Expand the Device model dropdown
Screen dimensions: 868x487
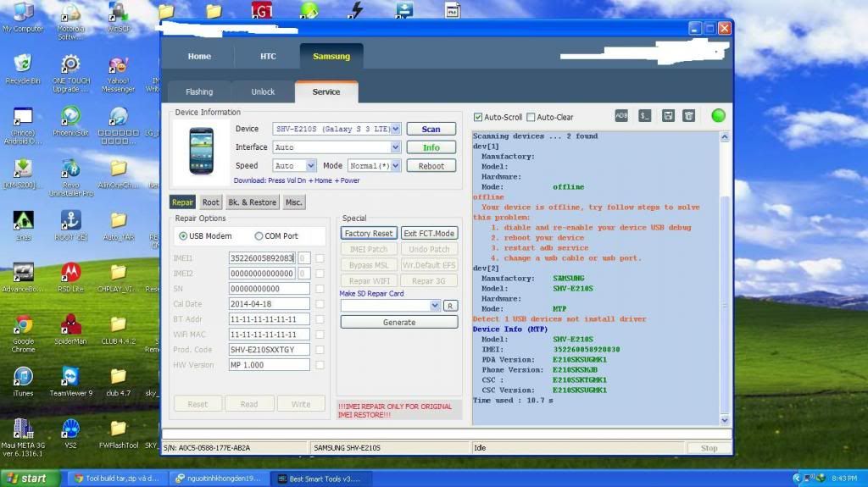395,129
